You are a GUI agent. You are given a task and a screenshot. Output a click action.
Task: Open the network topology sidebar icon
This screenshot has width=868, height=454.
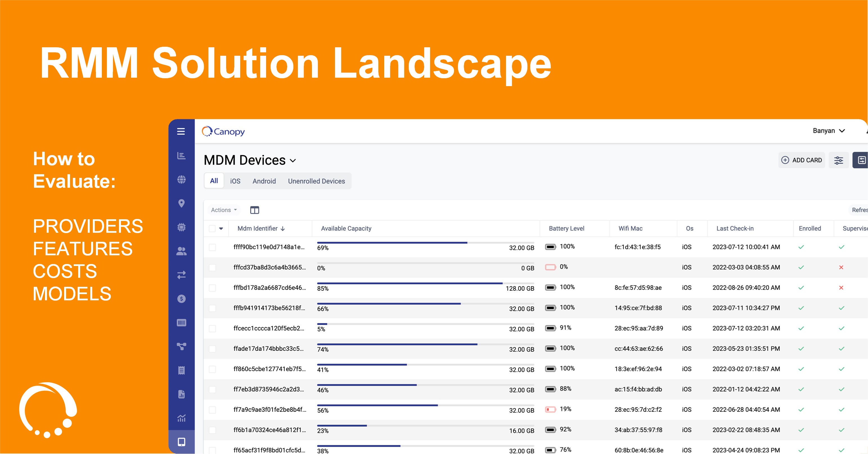(181, 346)
